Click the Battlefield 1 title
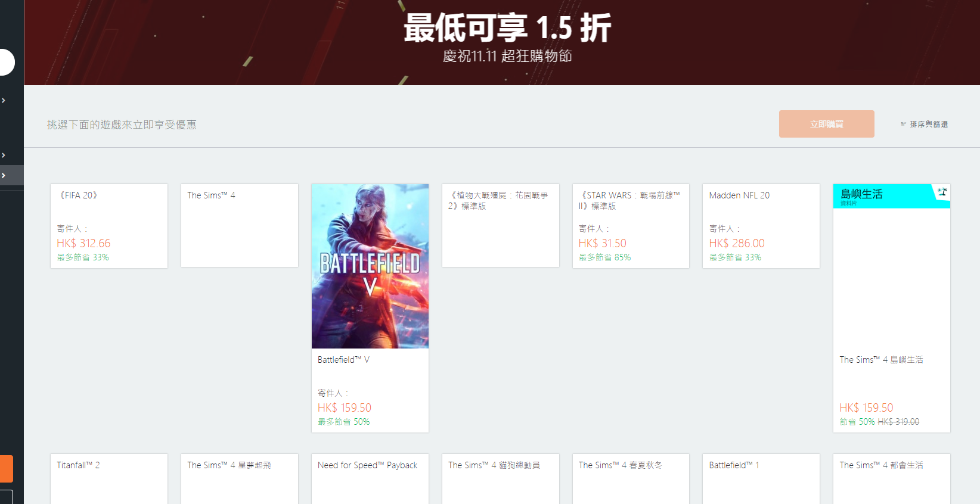Image resolution: width=980 pixels, height=504 pixels. (733, 465)
